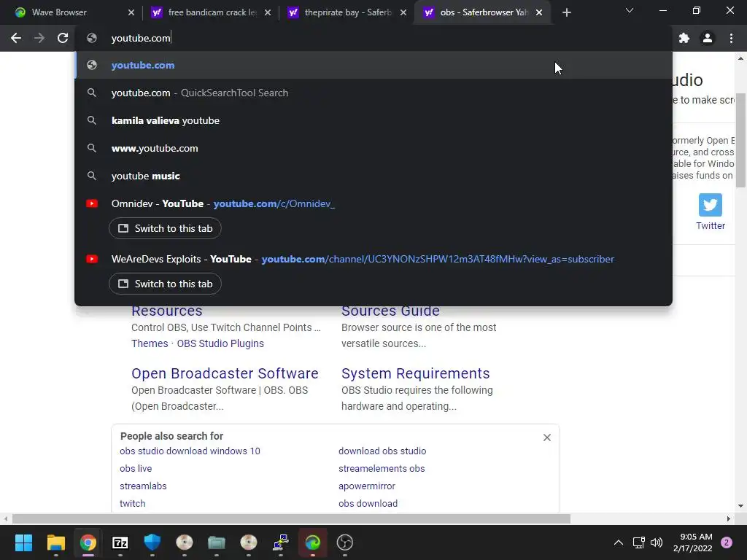Open OBS Studio from the taskbar
Screen dimensions: 747x560
click(x=344, y=542)
